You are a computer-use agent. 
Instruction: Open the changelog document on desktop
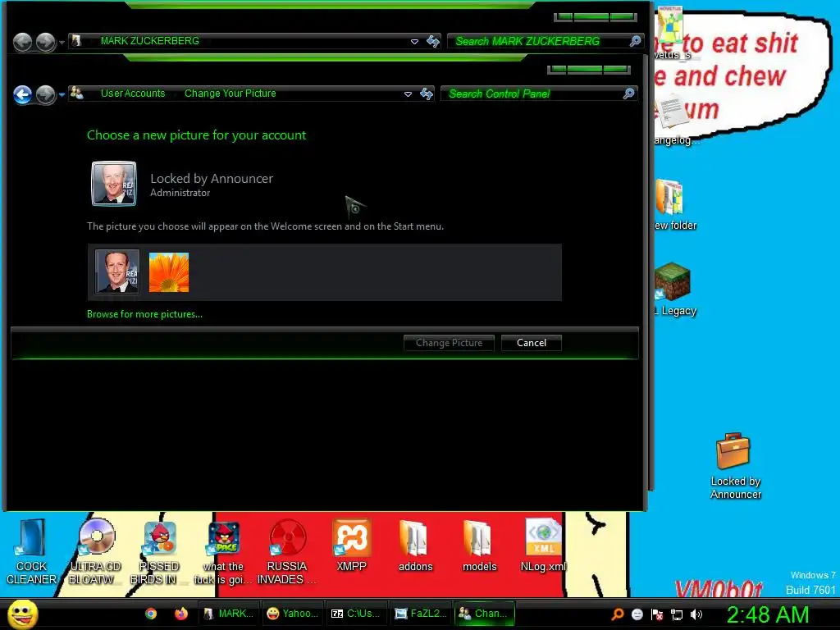(x=674, y=121)
